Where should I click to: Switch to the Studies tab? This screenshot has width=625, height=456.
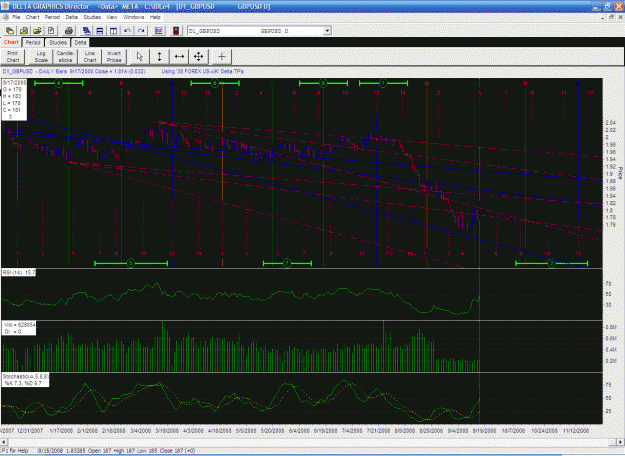[58, 42]
